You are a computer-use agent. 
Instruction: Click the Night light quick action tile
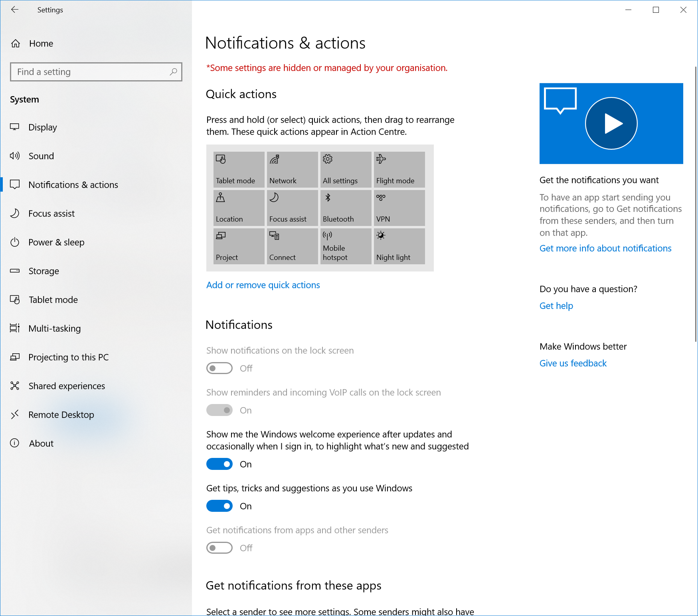pyautogui.click(x=399, y=246)
